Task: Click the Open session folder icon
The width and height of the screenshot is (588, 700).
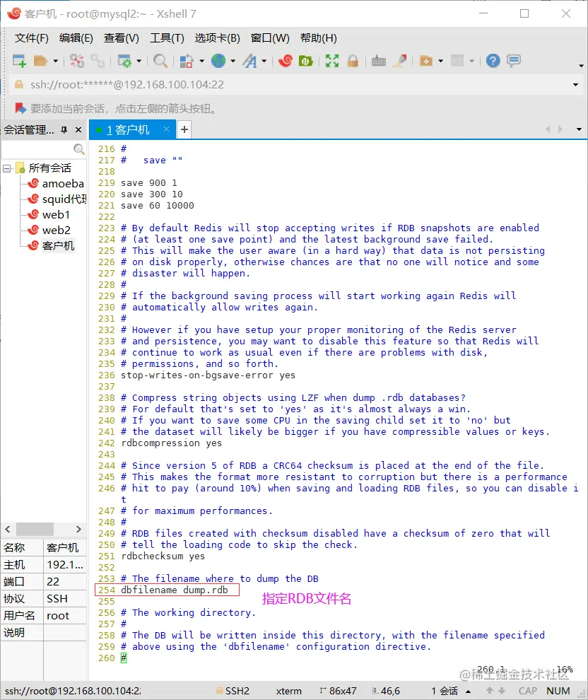Action: click(40, 61)
